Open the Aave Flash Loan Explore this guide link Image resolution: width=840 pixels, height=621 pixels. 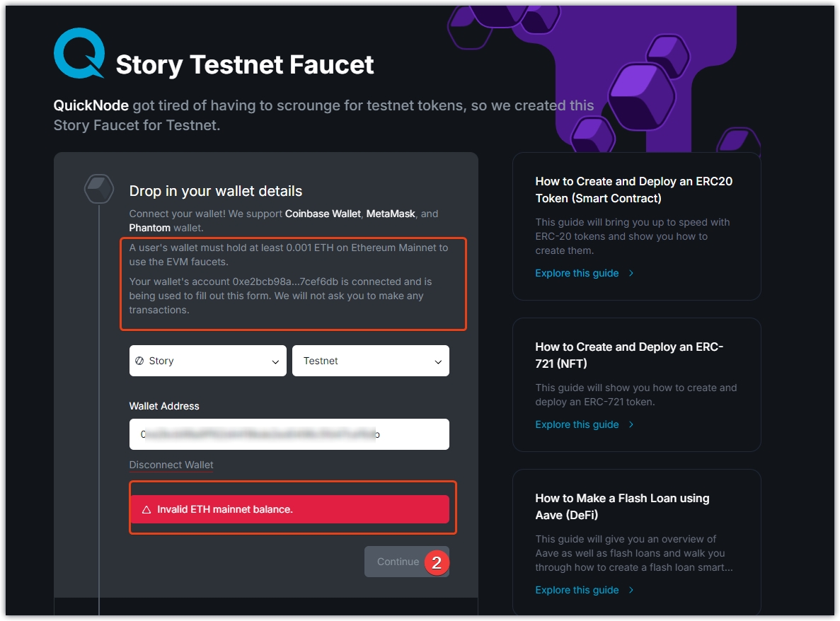point(577,590)
